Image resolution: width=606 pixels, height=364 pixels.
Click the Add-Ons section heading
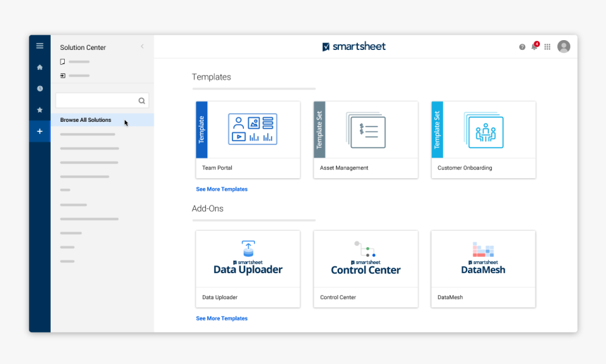[x=208, y=208]
